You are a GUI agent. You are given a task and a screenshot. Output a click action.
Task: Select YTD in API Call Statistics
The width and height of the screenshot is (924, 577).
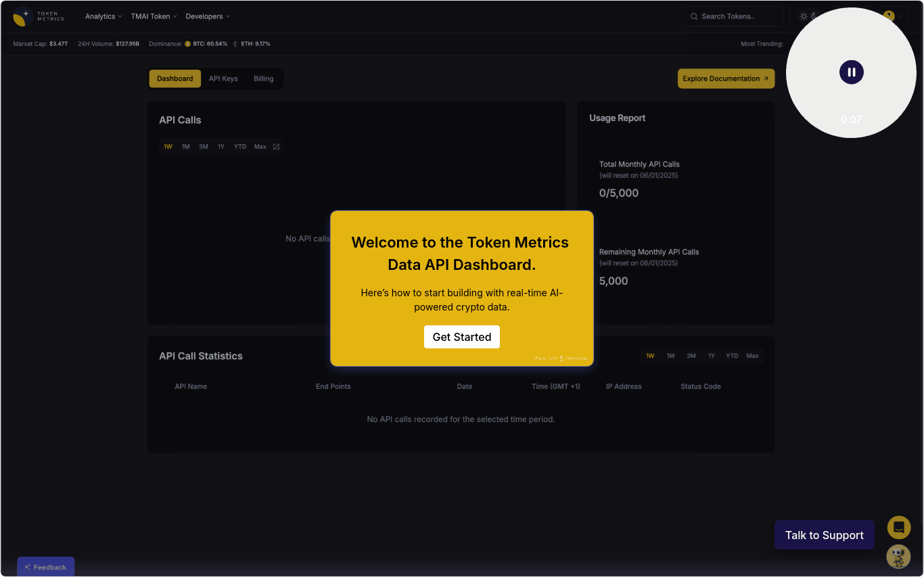[x=732, y=356]
